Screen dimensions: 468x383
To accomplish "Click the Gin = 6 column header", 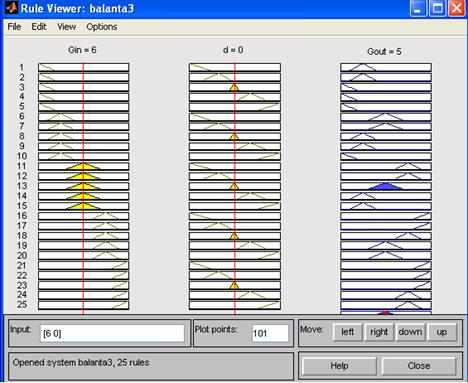I will [x=82, y=50].
